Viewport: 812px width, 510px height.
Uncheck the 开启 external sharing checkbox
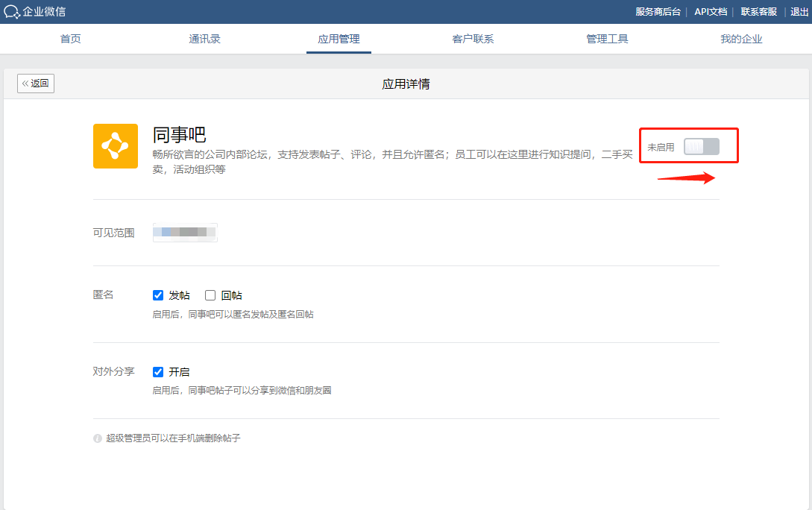[x=158, y=372]
